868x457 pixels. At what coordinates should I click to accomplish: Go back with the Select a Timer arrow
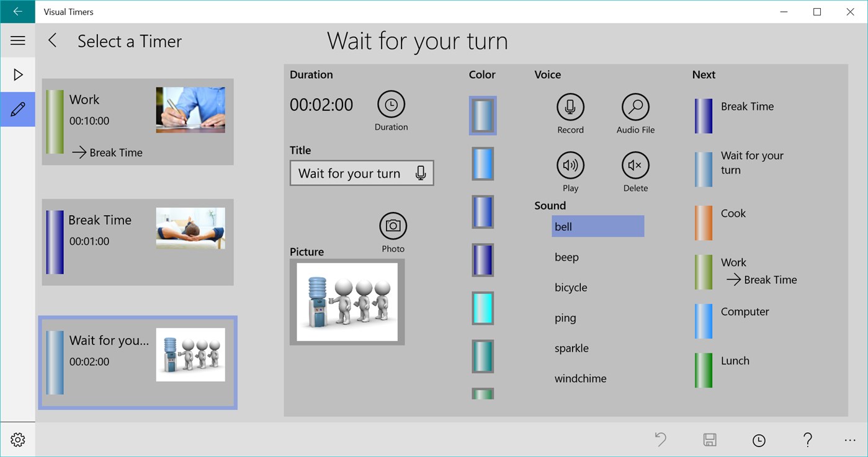click(52, 40)
